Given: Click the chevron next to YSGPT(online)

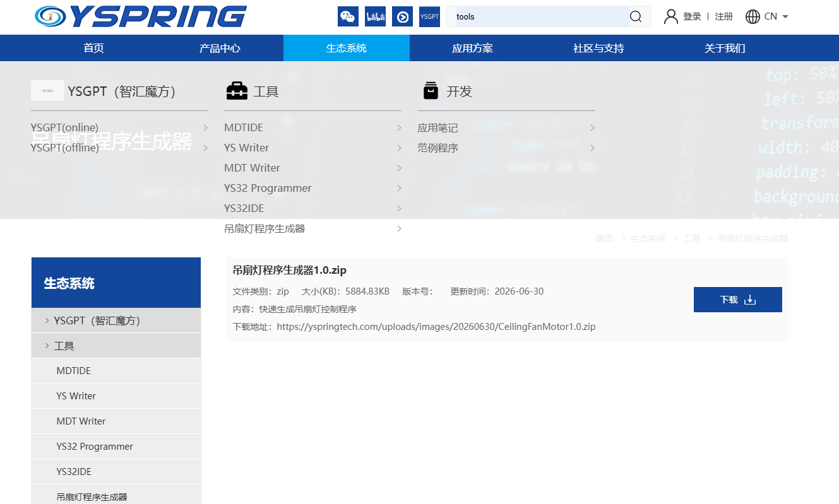Looking at the screenshot, I should pos(206,127).
